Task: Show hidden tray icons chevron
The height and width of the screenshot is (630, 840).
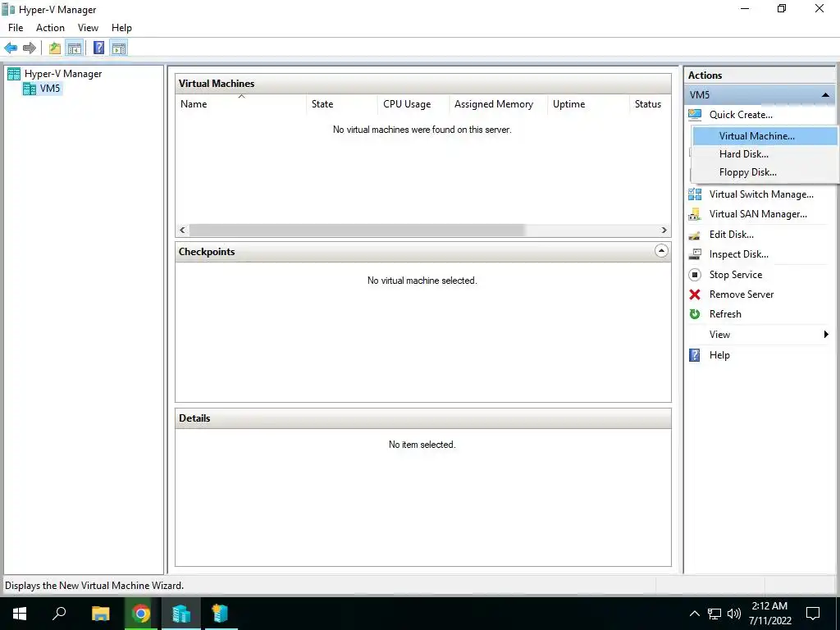Action: click(x=694, y=614)
